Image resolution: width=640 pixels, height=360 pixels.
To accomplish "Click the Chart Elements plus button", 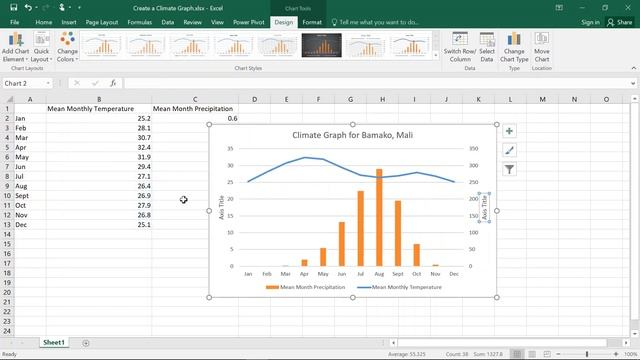I will tap(509, 131).
